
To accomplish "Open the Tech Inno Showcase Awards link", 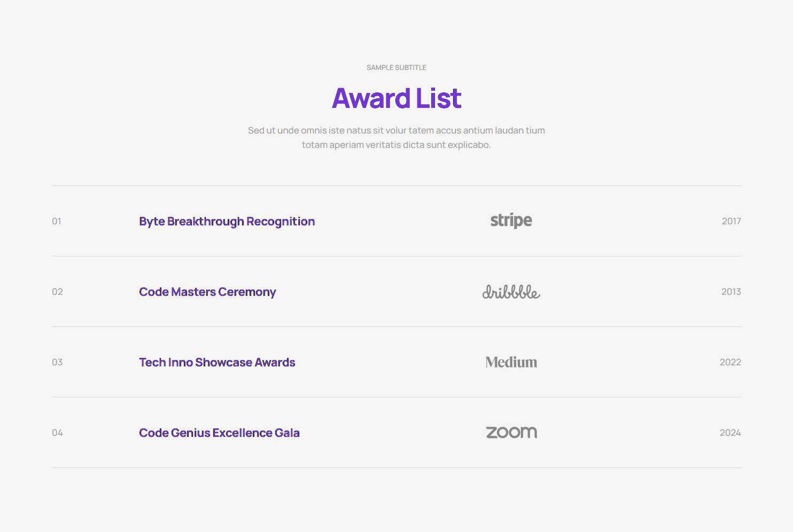I will pyautogui.click(x=217, y=362).
